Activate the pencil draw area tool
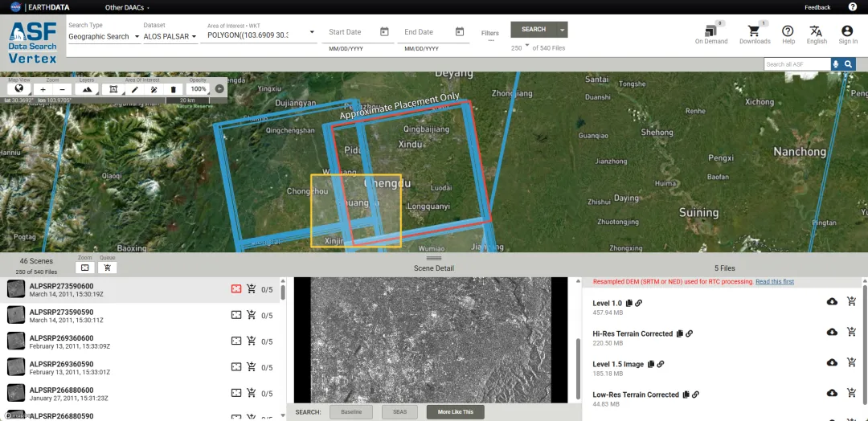The height and width of the screenshot is (421, 868). (x=134, y=89)
